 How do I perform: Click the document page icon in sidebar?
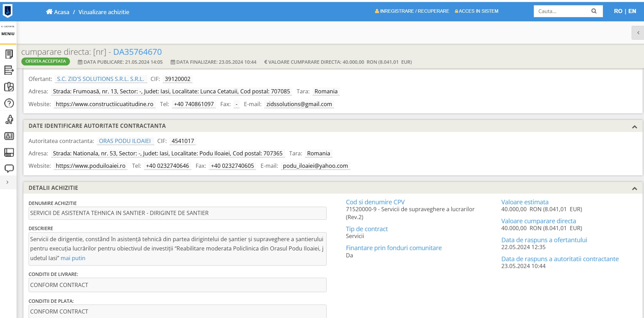pyautogui.click(x=9, y=54)
